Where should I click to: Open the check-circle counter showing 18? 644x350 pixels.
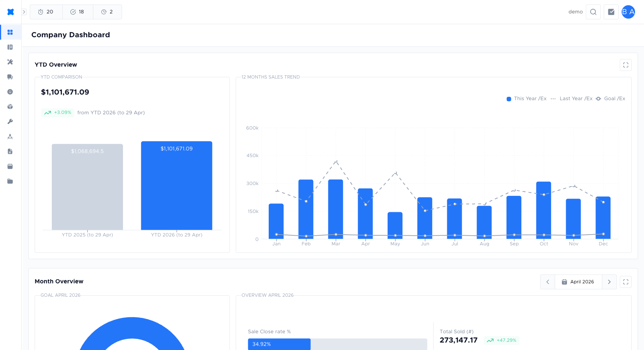point(78,12)
